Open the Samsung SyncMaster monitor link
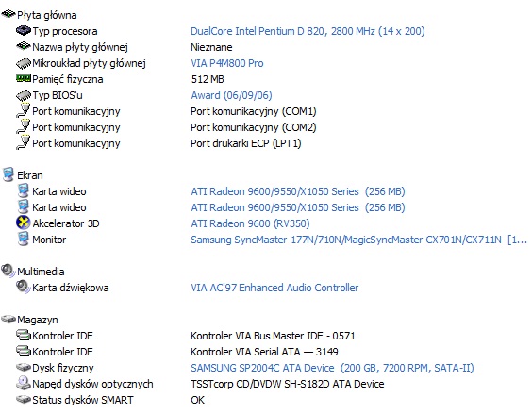This screenshot has height=413, width=532. tap(359, 240)
